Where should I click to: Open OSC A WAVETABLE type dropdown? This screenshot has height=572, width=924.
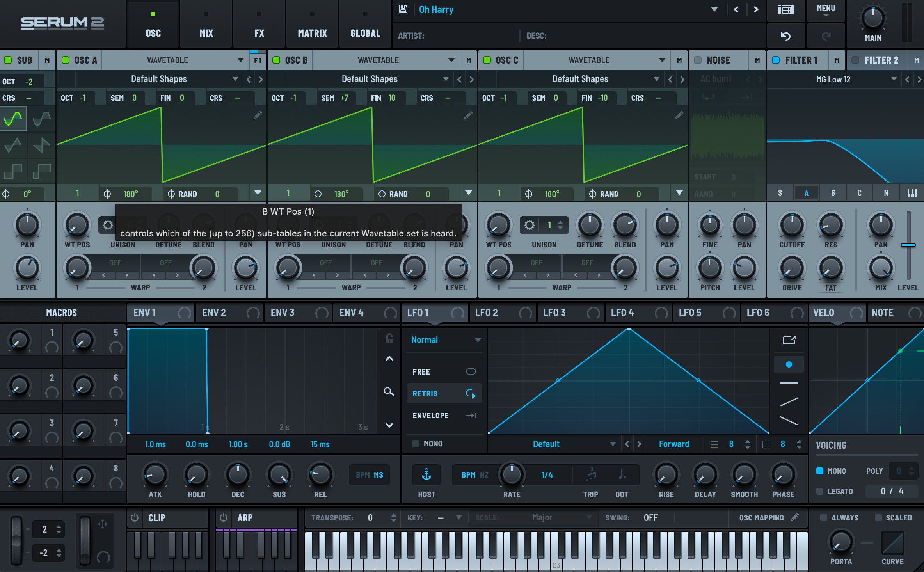240,60
